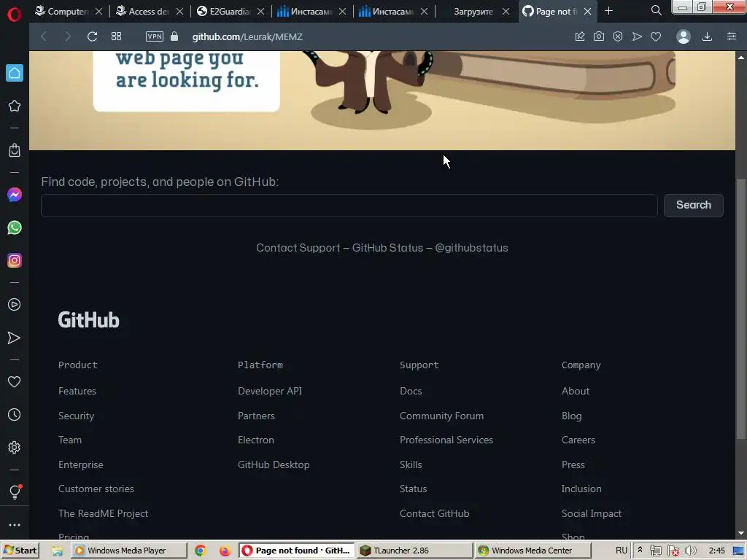Viewport: 747px width, 560px height.
Task: Open the Professional Services link
Action: click(446, 440)
